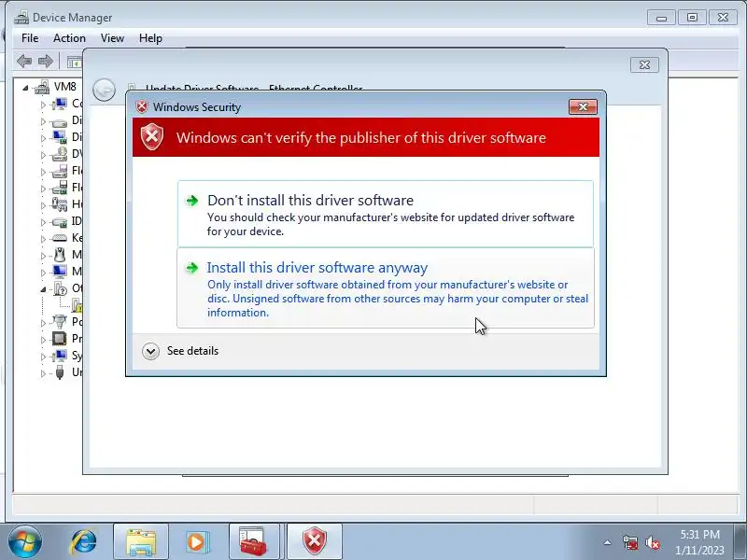The height and width of the screenshot is (560, 747).
Task: Switch to Windows Security shield taskbar button
Action: click(x=315, y=542)
